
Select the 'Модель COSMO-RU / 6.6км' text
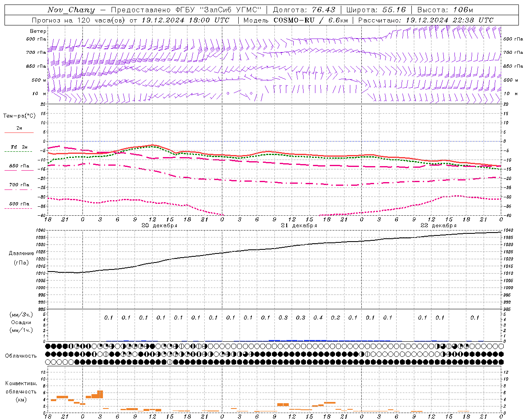(x=295, y=20)
